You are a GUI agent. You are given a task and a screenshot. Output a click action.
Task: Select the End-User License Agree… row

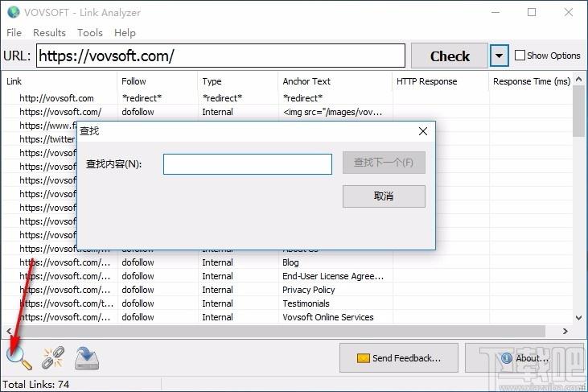click(288, 276)
